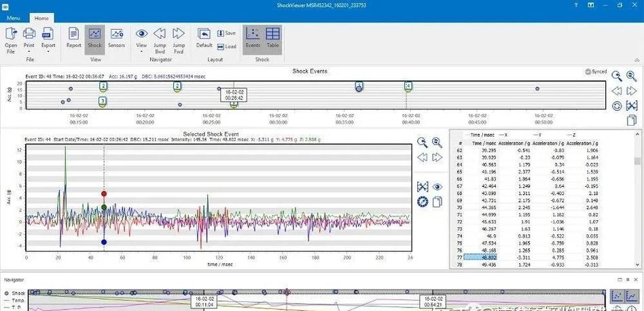Click event cluster marker labeled 4
The width and height of the screenshot is (644, 311).
tap(408, 86)
